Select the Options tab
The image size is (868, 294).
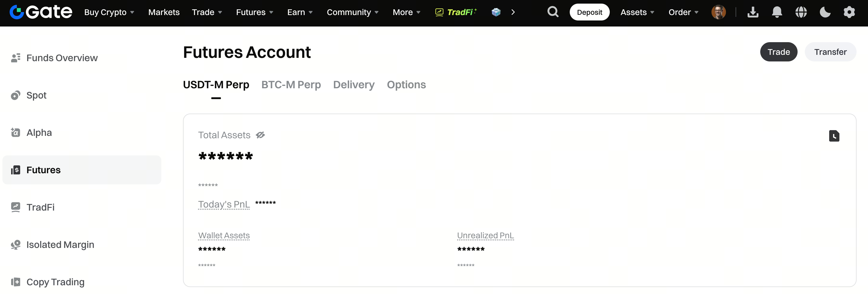[x=406, y=85]
